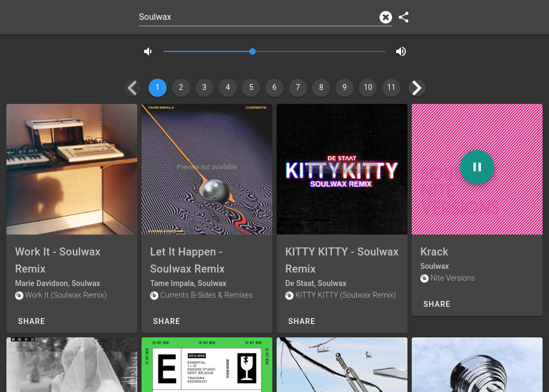Share the Krack track

point(437,304)
